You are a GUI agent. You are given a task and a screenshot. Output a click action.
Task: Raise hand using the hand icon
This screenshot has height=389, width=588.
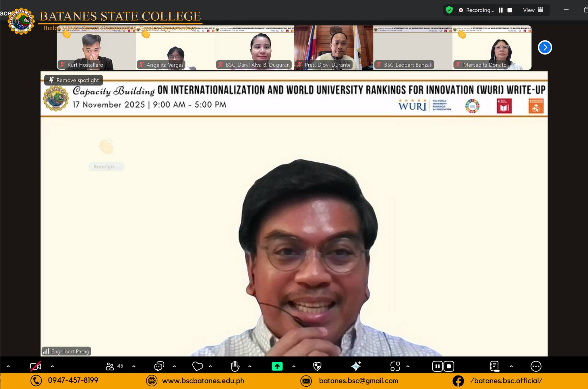click(x=235, y=366)
